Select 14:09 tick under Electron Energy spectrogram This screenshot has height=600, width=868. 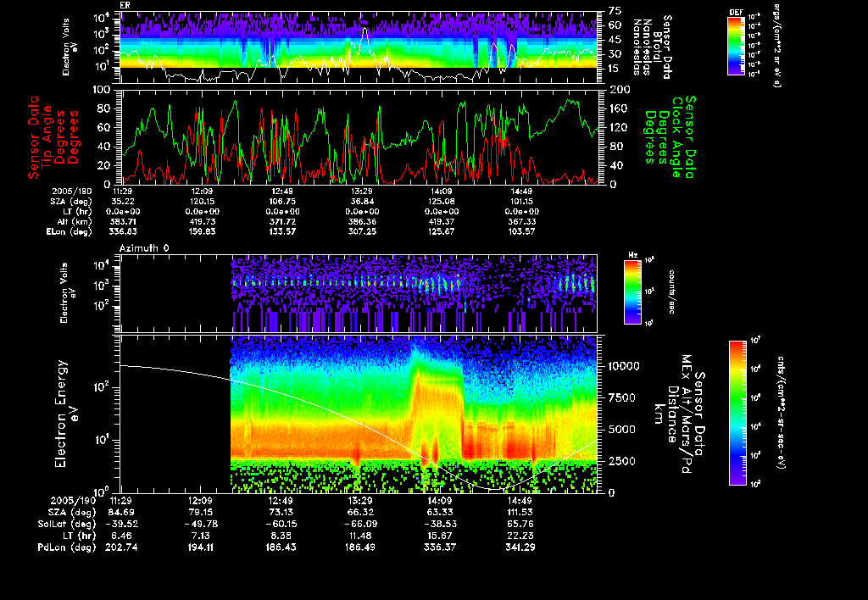click(x=442, y=501)
